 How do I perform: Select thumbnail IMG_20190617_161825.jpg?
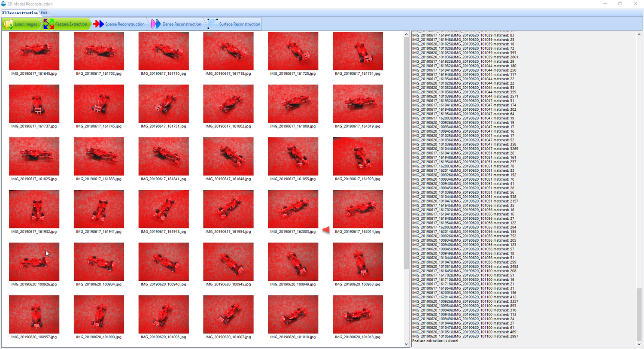34,156
